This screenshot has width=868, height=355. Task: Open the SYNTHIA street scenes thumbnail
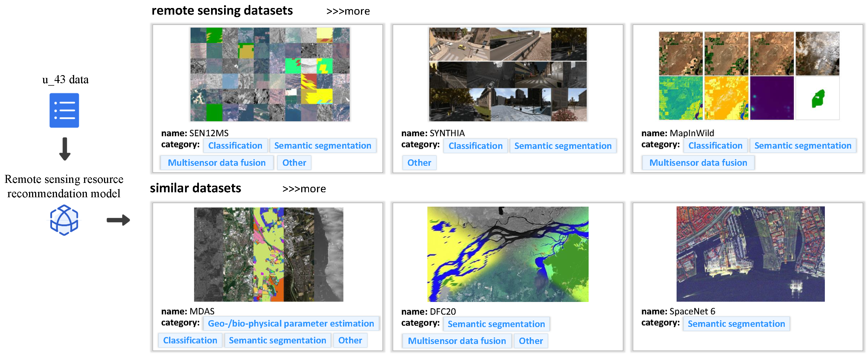tap(508, 74)
